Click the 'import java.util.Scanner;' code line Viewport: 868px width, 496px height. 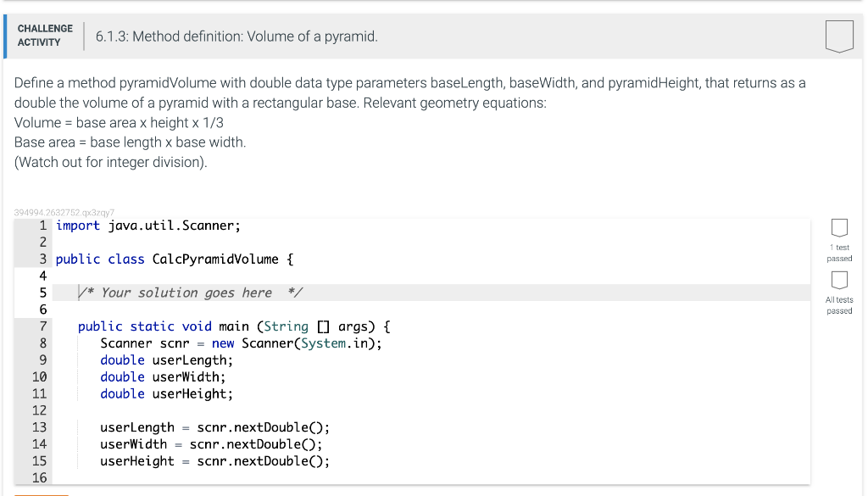(148, 226)
